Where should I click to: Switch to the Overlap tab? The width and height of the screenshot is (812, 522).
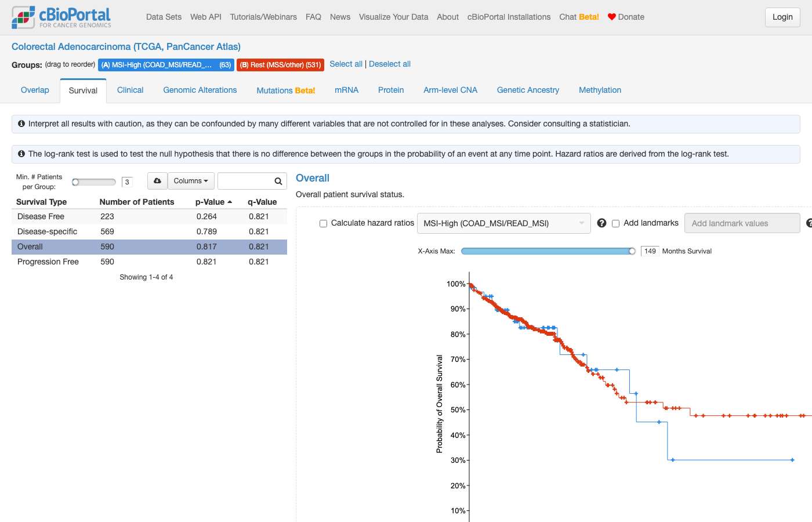35,90
